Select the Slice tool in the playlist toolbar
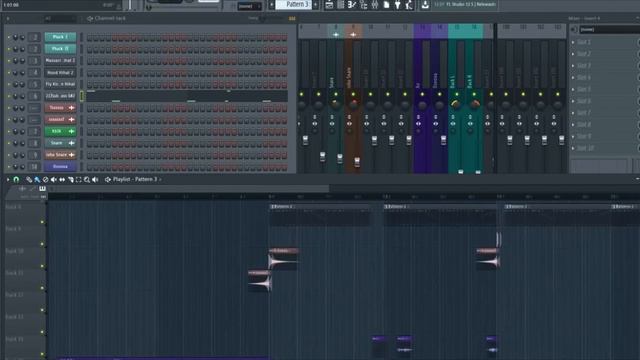Viewport: 640px width, 360px height. (x=70, y=180)
